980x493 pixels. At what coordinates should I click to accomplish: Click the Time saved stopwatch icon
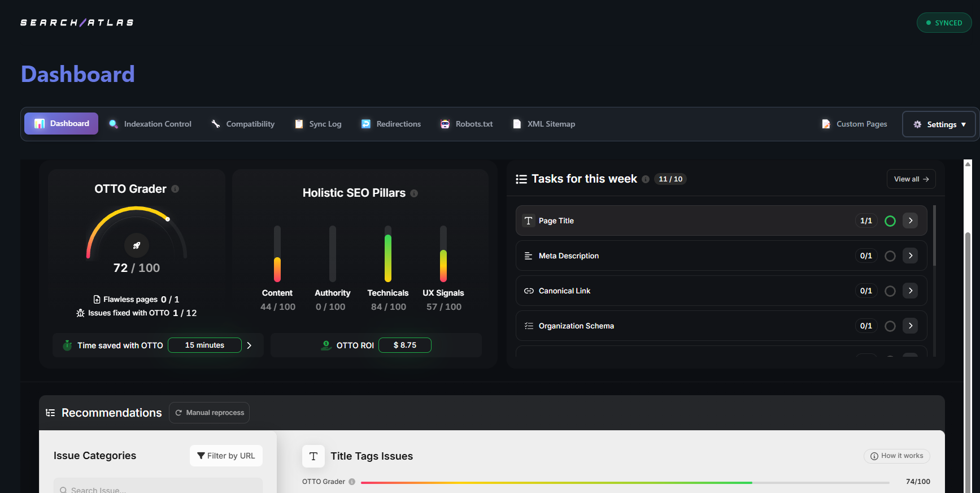click(67, 345)
